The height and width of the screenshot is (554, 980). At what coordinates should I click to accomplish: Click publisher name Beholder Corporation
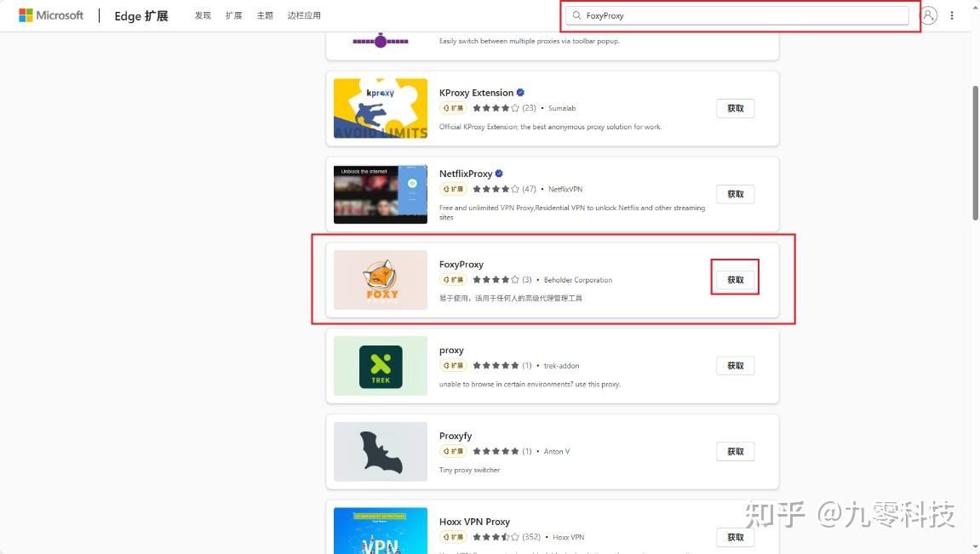pyautogui.click(x=578, y=280)
